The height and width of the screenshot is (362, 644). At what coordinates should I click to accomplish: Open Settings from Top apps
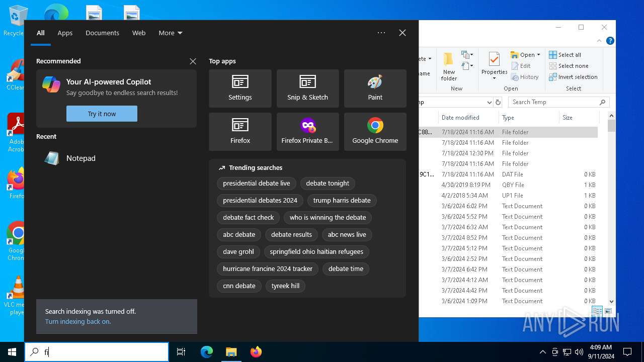240,88
